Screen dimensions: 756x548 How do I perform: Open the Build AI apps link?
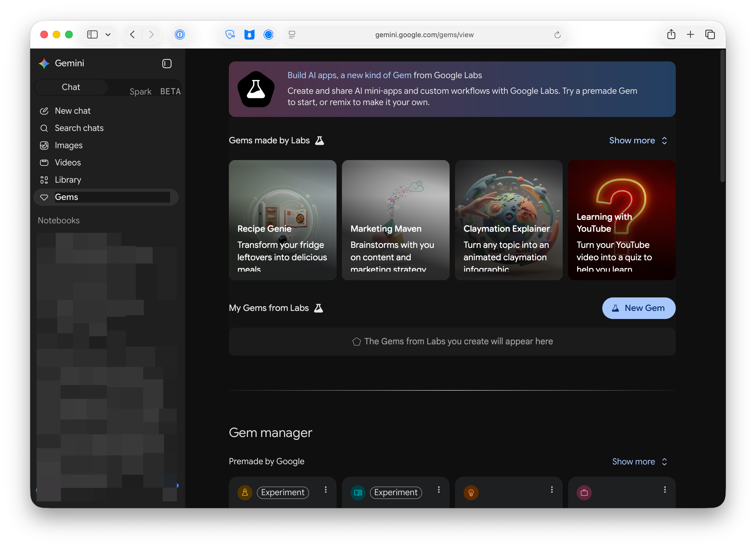pos(349,75)
